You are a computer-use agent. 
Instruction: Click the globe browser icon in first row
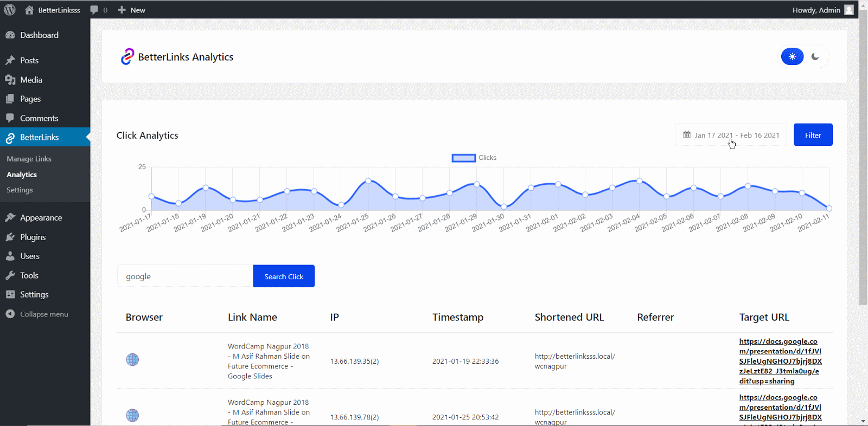pos(132,360)
